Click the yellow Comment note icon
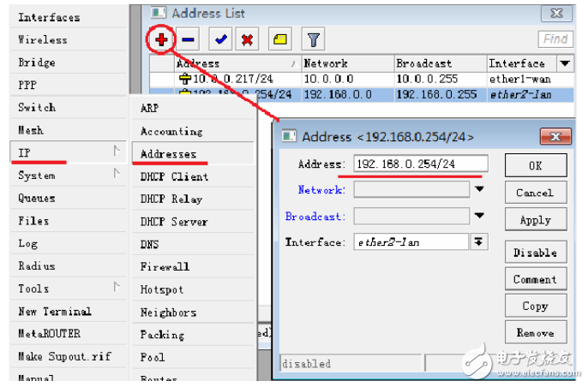Screen dimensions: 588x387 coord(279,40)
